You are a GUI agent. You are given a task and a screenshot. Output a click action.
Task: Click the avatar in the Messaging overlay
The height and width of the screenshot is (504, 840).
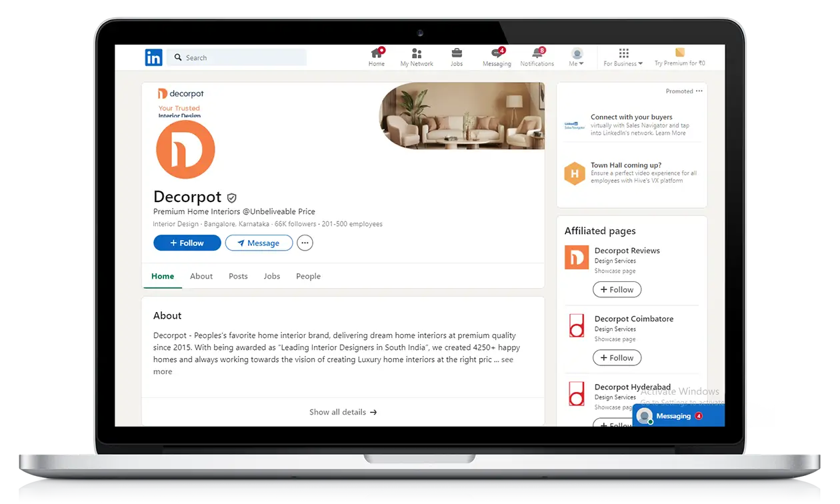pos(644,416)
